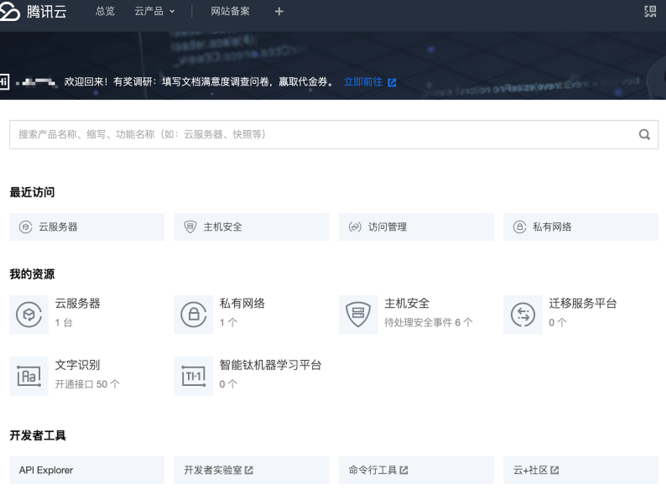Click the 云服务器 icon in recent visits
The height and width of the screenshot is (500, 666).
[25, 227]
